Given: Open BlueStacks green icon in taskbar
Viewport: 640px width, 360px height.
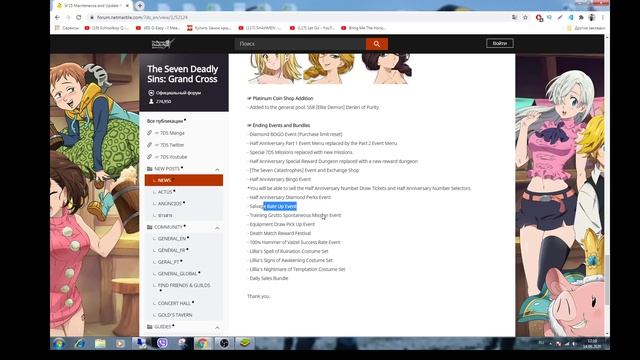Looking at the screenshot, I should click(245, 343).
